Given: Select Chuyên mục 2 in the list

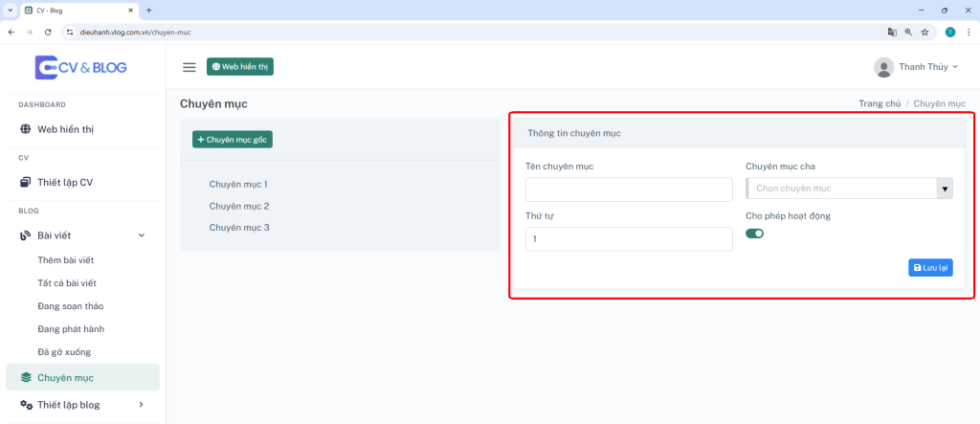Looking at the screenshot, I should click(x=238, y=207).
